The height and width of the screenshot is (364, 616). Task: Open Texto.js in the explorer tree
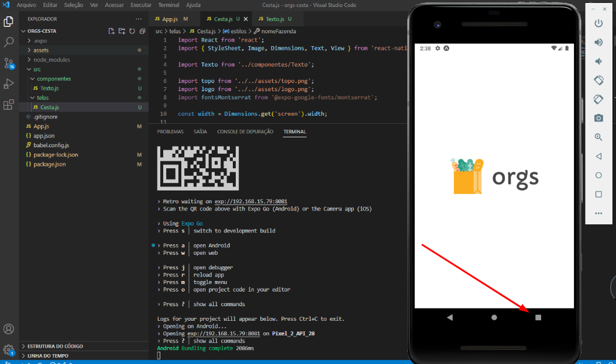point(84,88)
